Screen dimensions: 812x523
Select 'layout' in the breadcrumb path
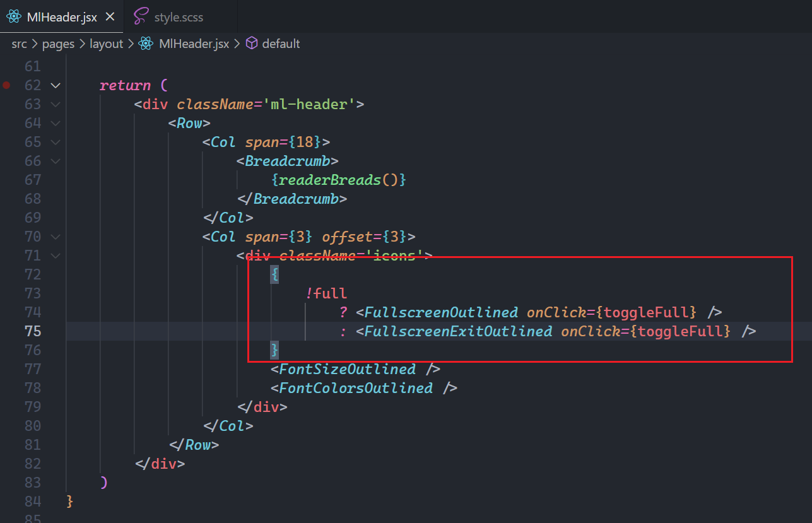106,44
